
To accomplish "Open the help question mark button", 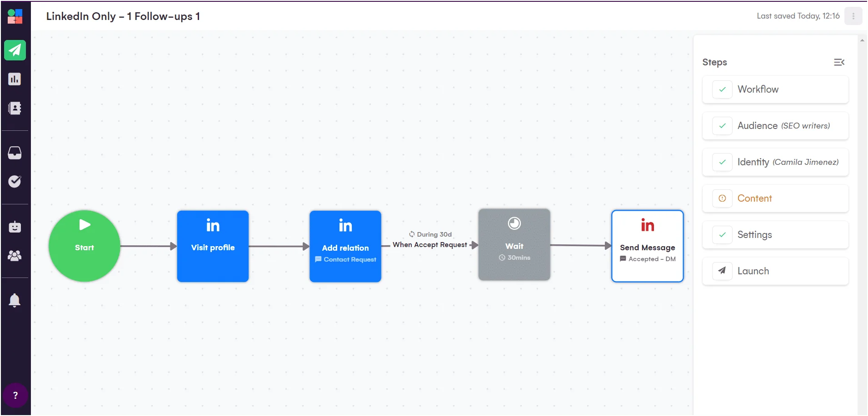I will [x=15, y=395].
